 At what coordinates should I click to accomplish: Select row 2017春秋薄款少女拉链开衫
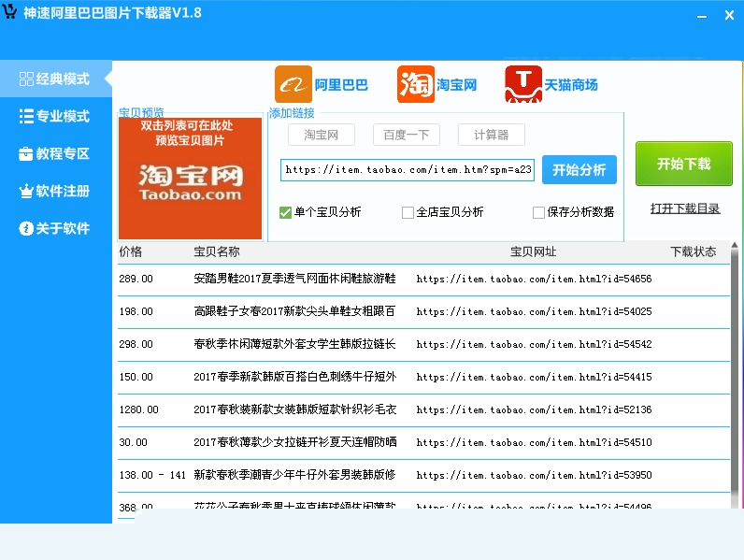[x=423, y=443]
